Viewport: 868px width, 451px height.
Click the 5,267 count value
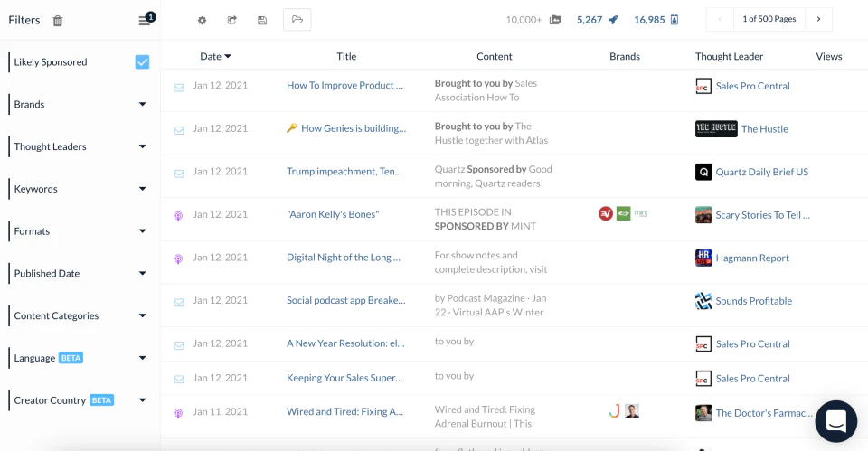coord(589,20)
